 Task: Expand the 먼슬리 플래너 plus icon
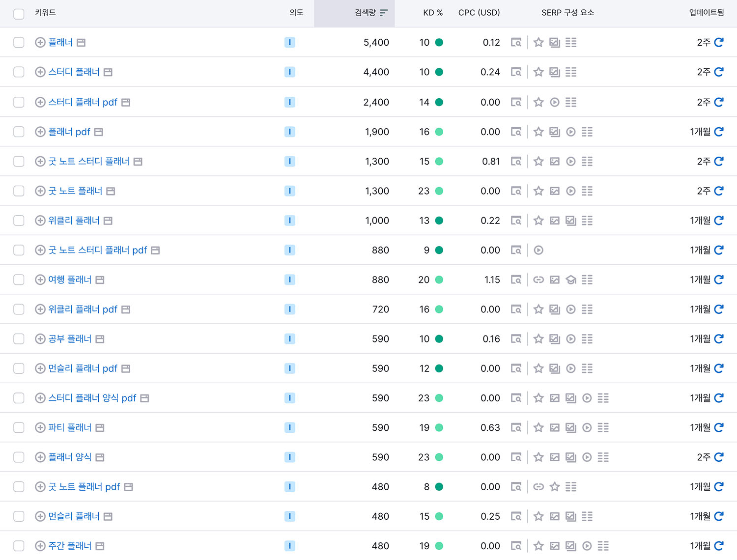click(x=40, y=516)
